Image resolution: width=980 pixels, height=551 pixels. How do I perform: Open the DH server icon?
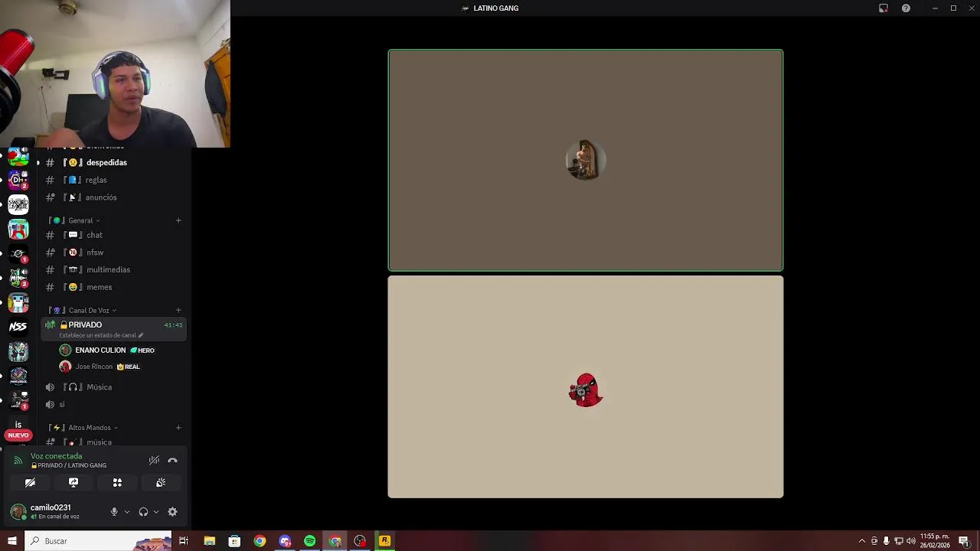pyautogui.click(x=18, y=180)
